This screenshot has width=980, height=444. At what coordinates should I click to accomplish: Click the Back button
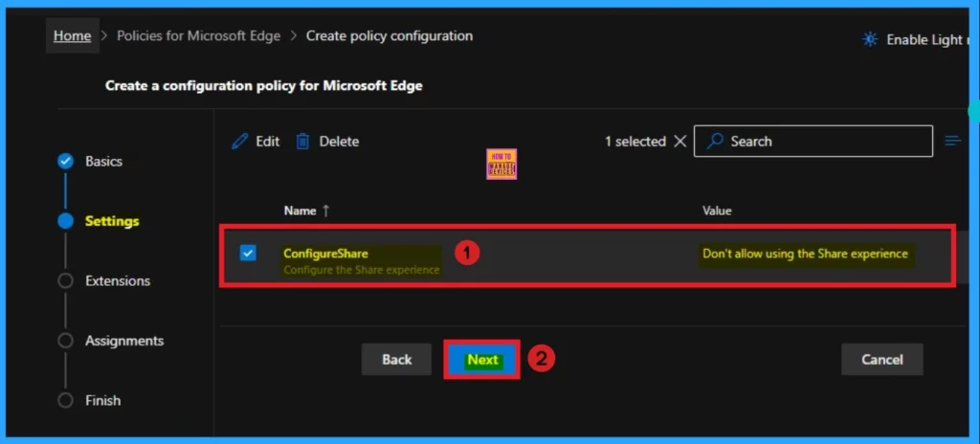coord(397,360)
